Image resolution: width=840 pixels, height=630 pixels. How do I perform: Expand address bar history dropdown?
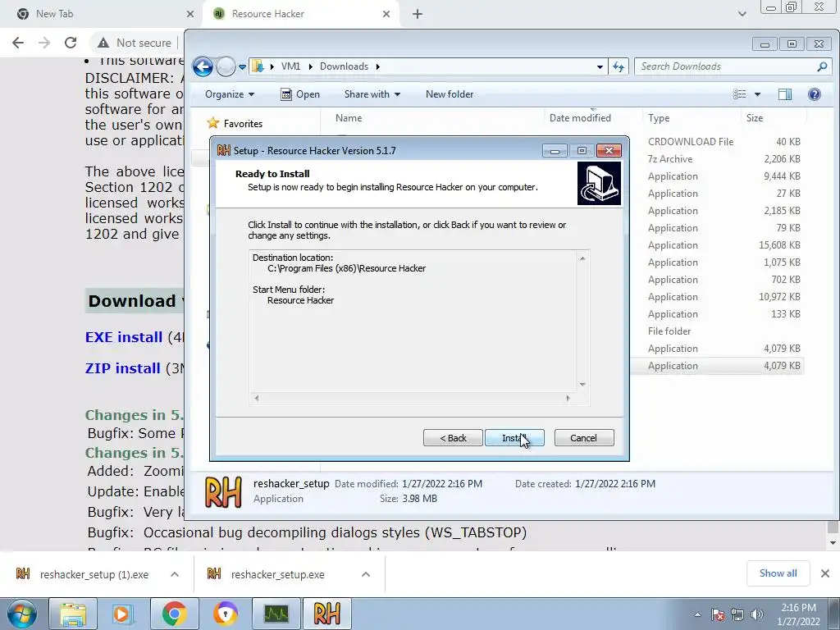coord(600,67)
